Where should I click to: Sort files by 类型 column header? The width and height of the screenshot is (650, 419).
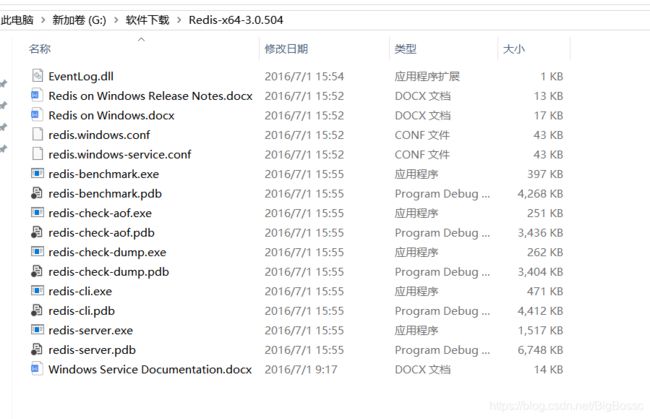405,49
